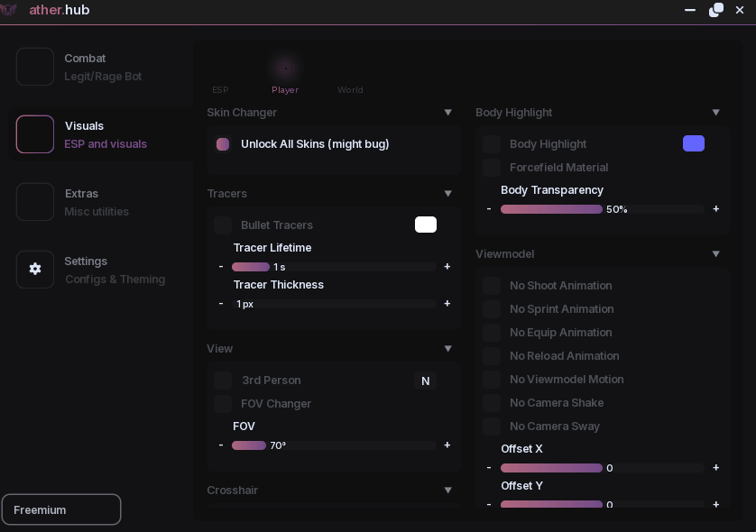Toggle No Reload Animation
Screen dimensions: 756x532
click(x=492, y=356)
